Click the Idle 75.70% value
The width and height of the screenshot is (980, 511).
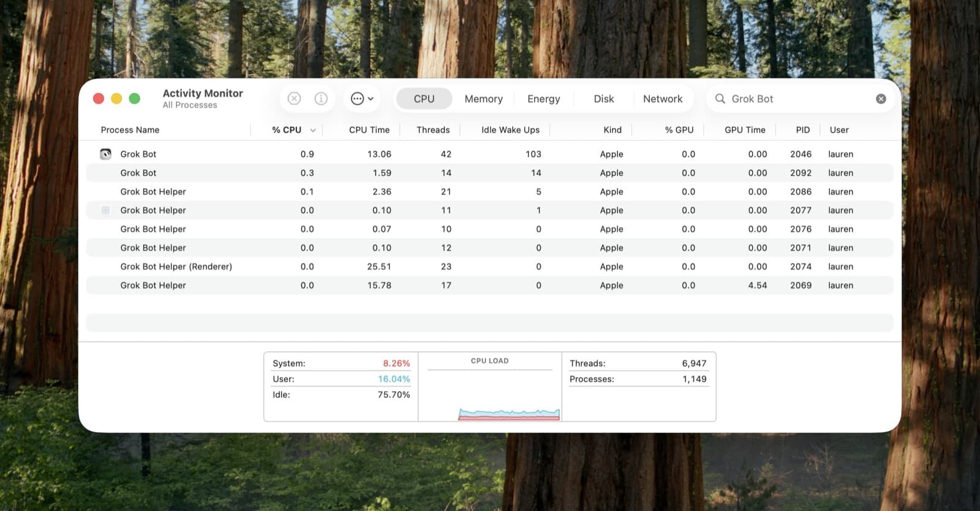pyautogui.click(x=394, y=395)
